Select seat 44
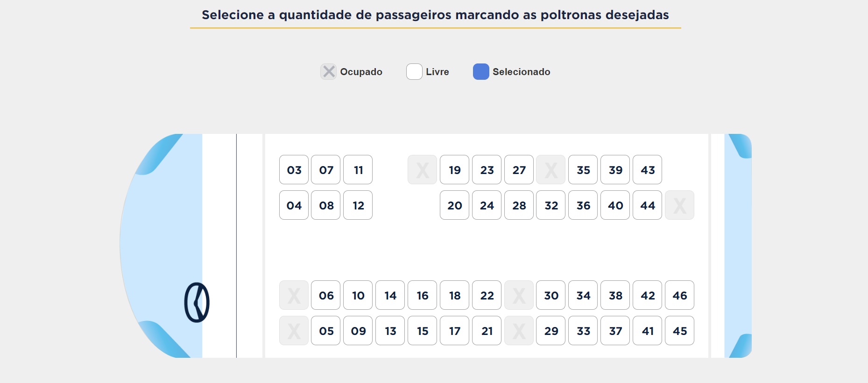 point(647,205)
